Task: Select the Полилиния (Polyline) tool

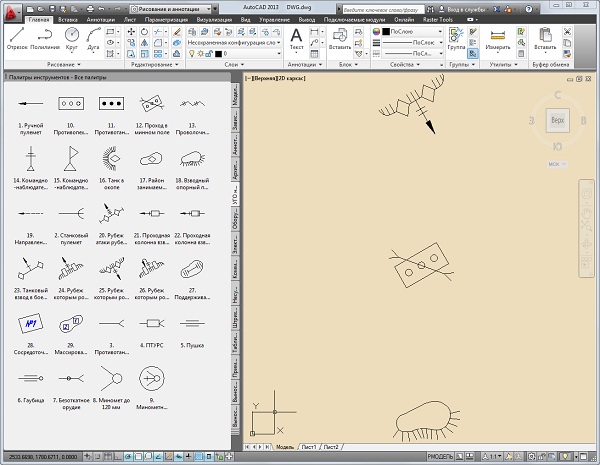Action: pyautogui.click(x=44, y=38)
